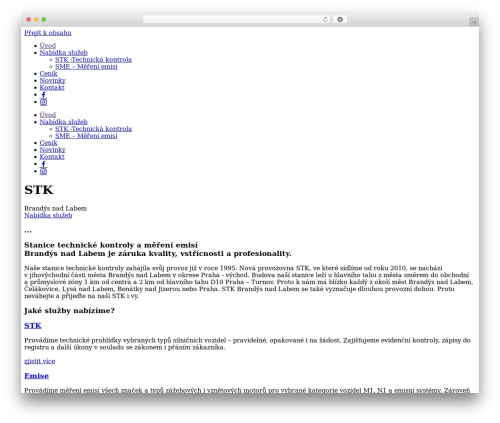Open 'Ceník' in the second menu
Screen dimensions: 500x423
coord(48,143)
